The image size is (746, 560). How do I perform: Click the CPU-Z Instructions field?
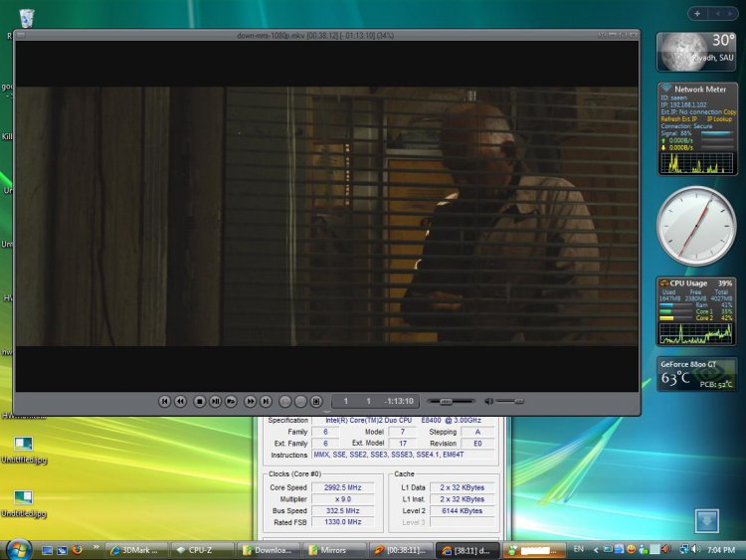click(403, 455)
